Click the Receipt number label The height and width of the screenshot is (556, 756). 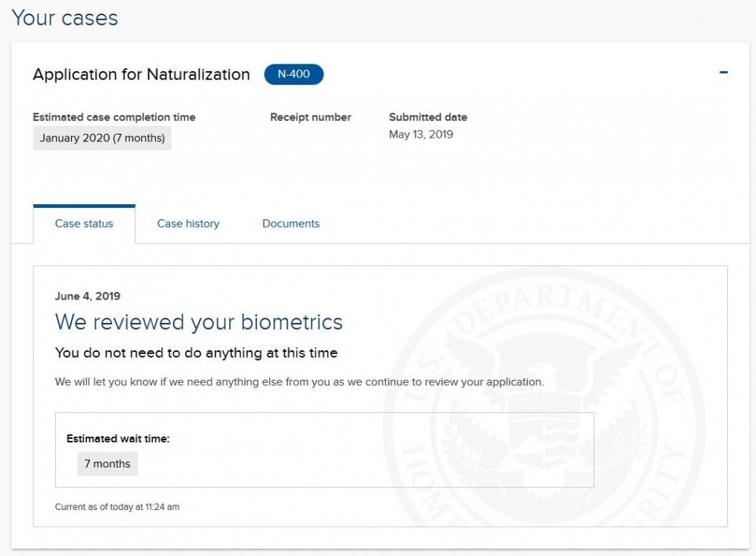point(311,117)
